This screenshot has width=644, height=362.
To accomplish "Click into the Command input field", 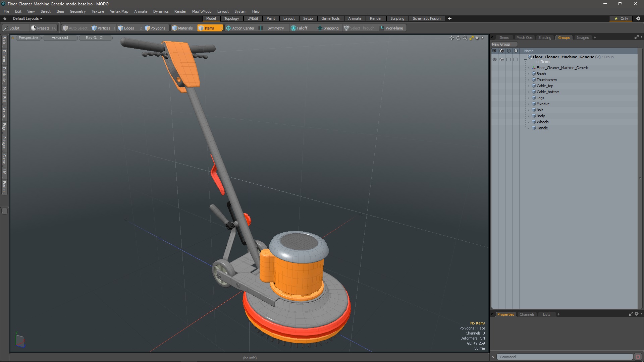I will (564, 357).
